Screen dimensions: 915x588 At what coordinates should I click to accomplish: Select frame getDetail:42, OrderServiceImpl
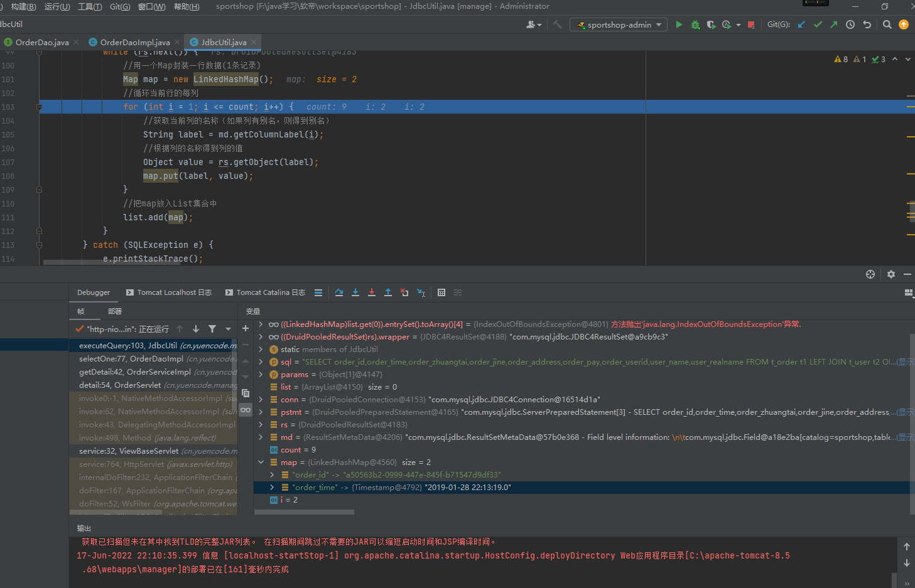153,372
